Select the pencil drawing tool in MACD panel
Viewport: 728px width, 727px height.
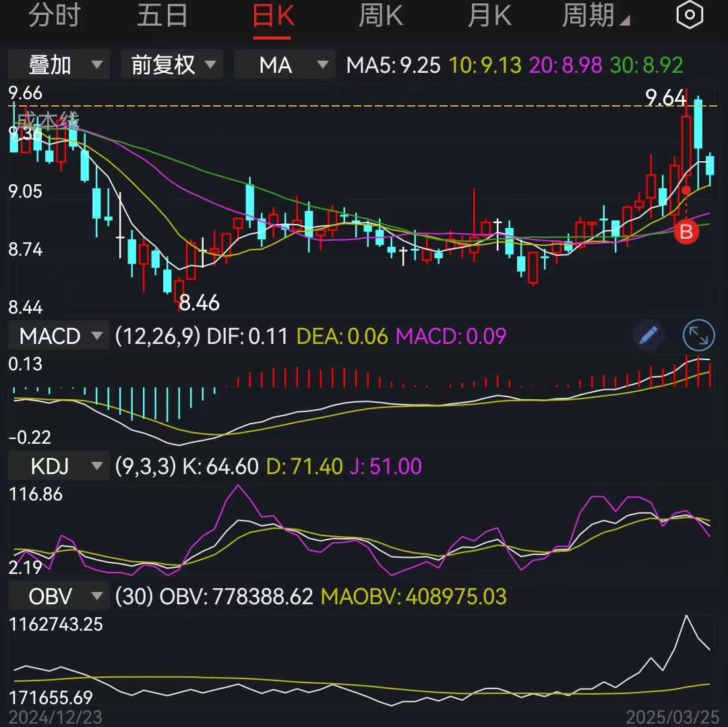click(648, 335)
